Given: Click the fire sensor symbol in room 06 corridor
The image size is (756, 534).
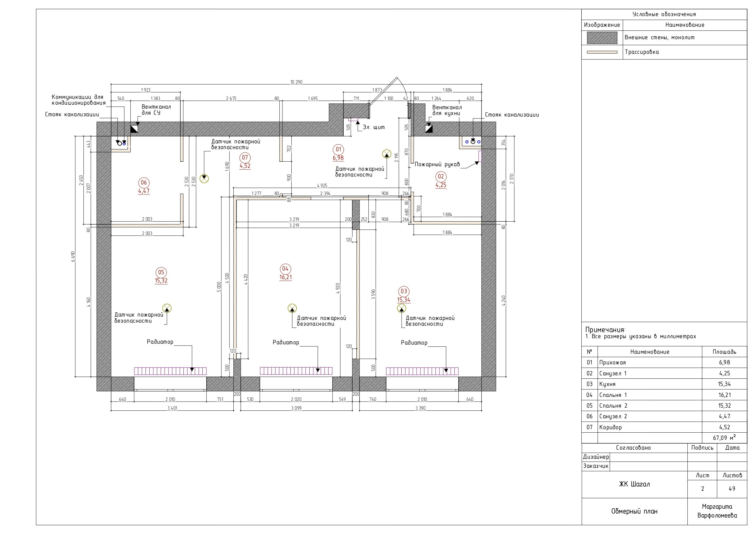Looking at the screenshot, I should [204, 179].
